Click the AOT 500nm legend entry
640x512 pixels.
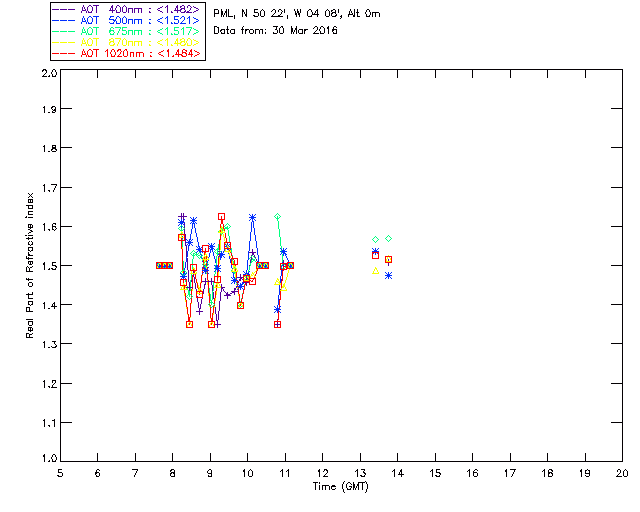coord(126,20)
